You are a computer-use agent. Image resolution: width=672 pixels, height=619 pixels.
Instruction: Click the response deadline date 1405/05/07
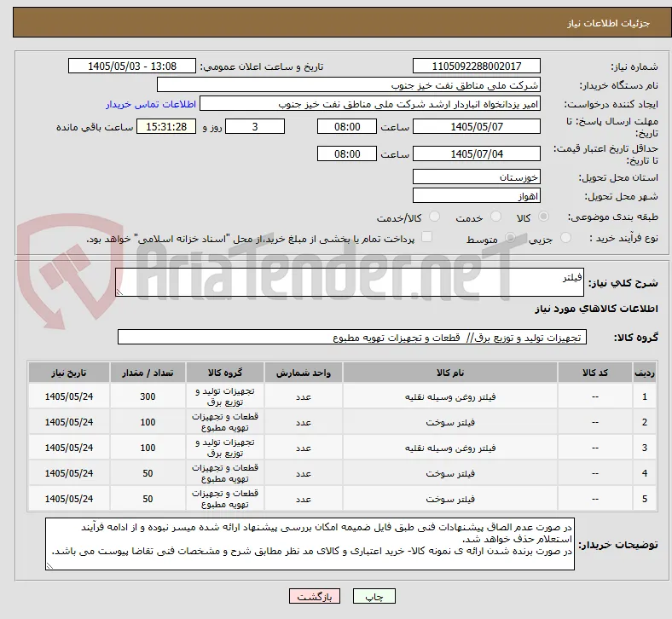(x=476, y=126)
